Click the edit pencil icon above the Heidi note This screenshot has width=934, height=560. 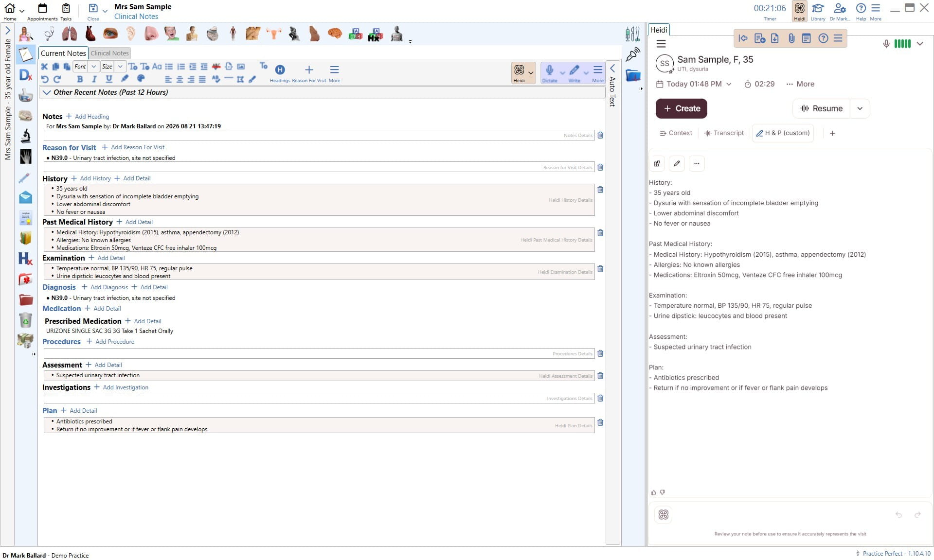pos(677,164)
